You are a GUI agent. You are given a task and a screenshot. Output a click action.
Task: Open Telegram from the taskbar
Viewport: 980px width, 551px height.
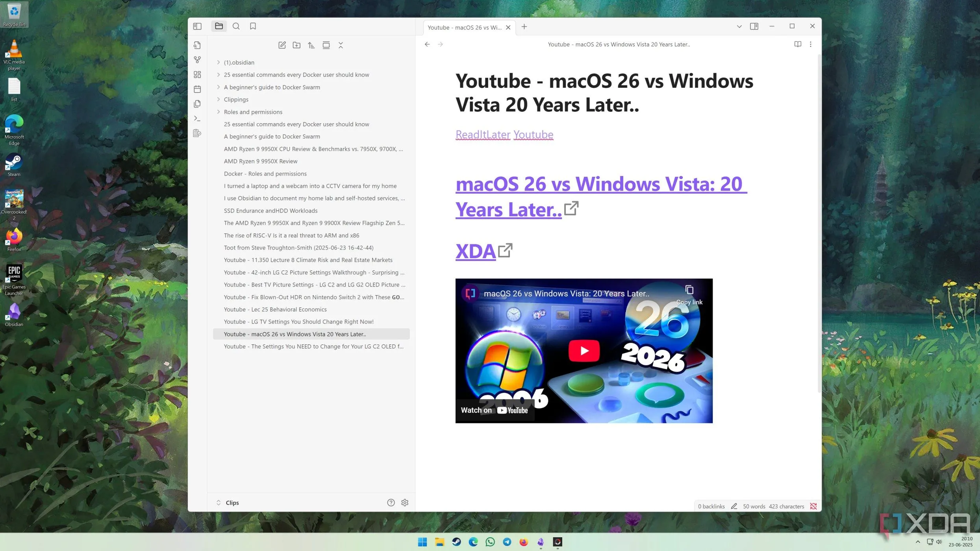507,542
